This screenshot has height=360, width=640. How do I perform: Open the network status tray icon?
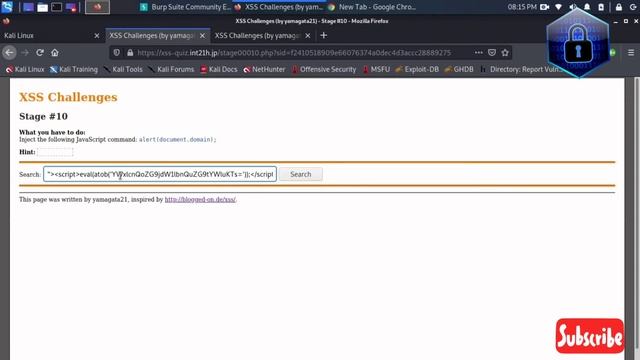pyautogui.click(x=559, y=7)
